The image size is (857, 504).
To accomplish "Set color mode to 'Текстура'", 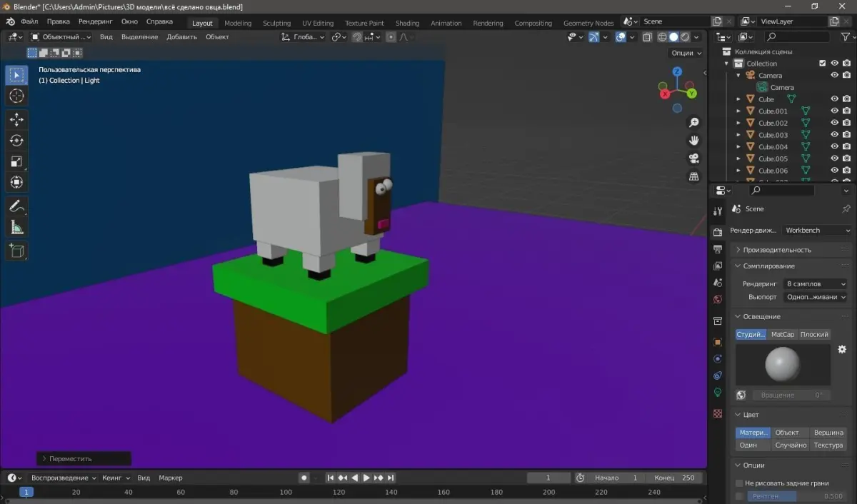I will (828, 445).
